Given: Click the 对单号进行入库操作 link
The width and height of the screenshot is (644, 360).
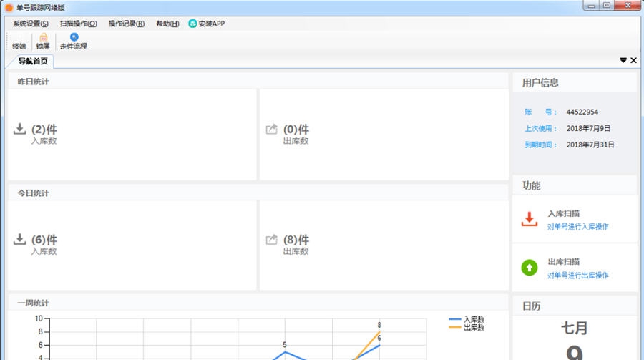Looking at the screenshot, I should pos(578,227).
